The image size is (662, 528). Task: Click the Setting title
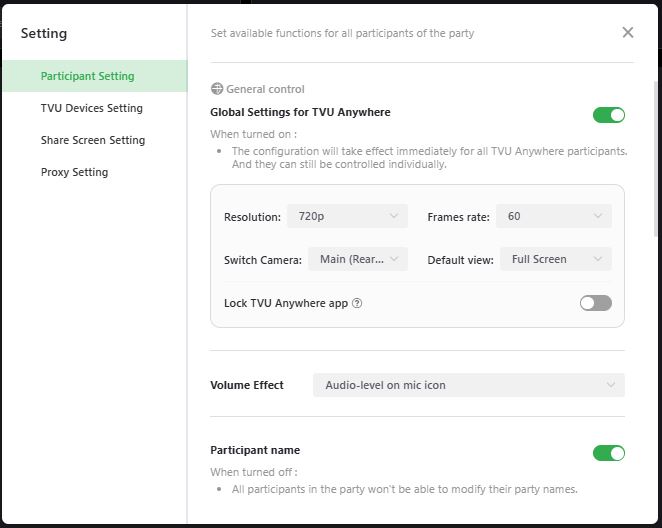coord(44,33)
